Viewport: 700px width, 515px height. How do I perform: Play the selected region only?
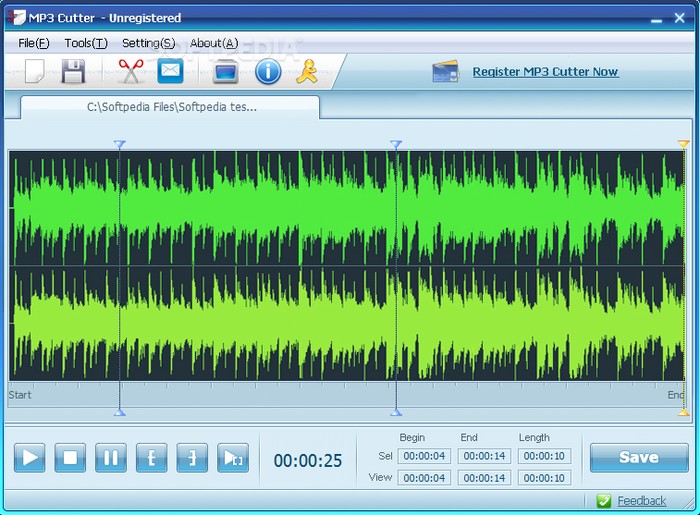tap(233, 458)
